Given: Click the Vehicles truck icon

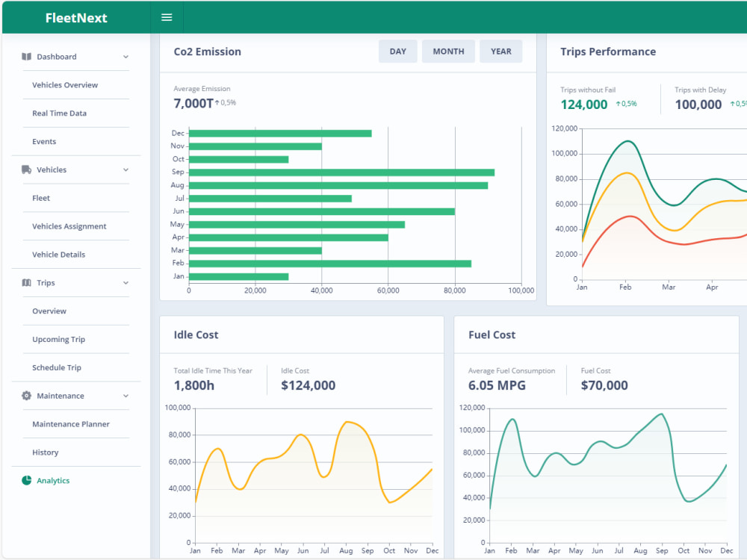Looking at the screenshot, I should [x=27, y=169].
